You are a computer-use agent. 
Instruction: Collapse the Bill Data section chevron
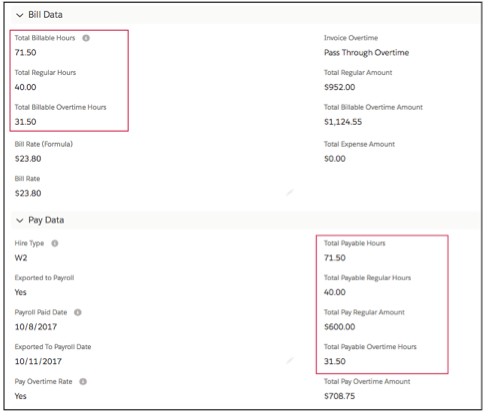click(x=20, y=15)
